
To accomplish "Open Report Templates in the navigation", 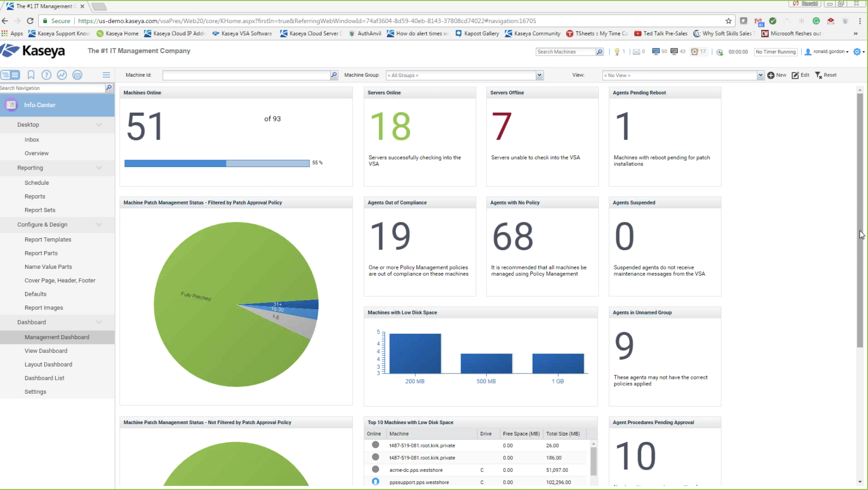I will pos(48,240).
